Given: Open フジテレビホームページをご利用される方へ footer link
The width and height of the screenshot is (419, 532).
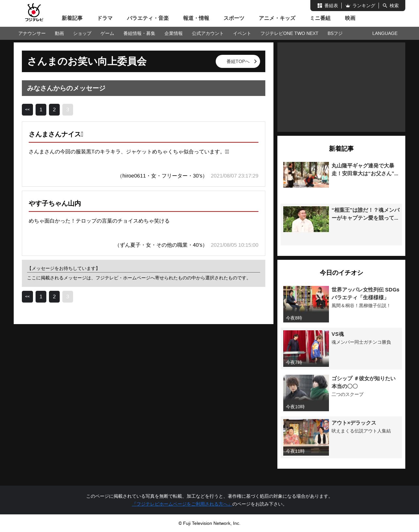Looking at the screenshot, I should click(182, 504).
